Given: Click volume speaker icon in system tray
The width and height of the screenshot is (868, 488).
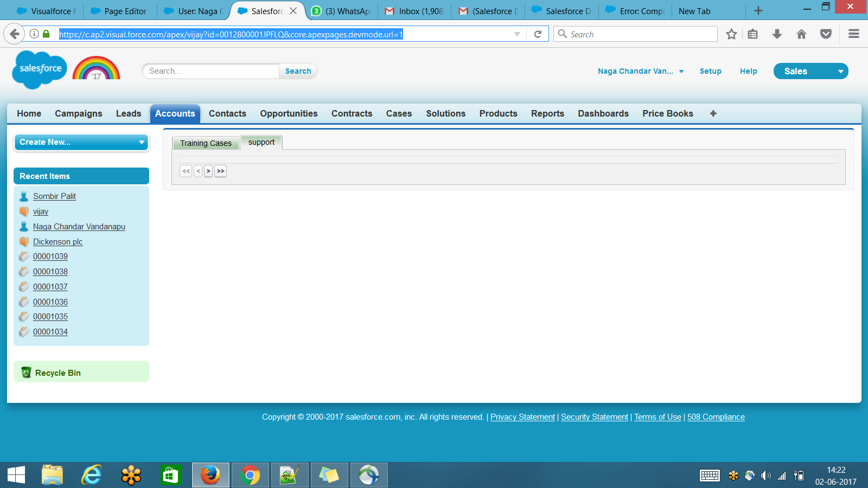Looking at the screenshot, I should (x=765, y=476).
